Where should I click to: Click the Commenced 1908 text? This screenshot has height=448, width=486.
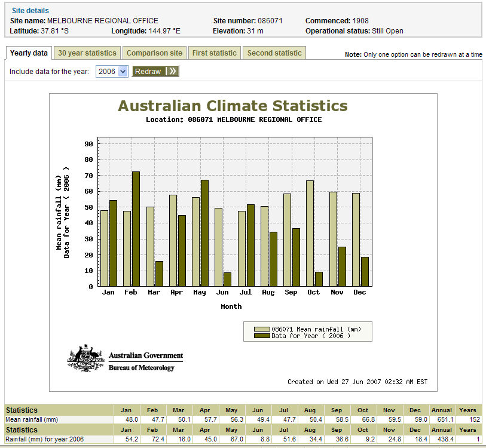tap(337, 21)
